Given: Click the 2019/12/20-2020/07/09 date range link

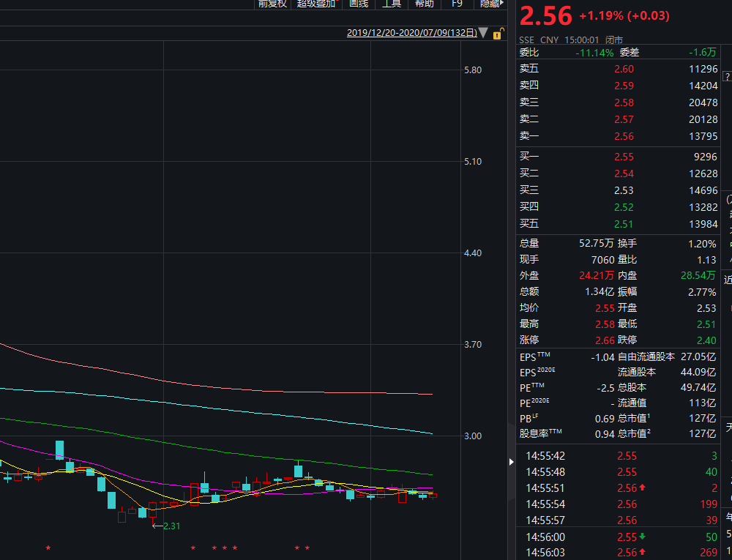Looking at the screenshot, I should tap(411, 33).
